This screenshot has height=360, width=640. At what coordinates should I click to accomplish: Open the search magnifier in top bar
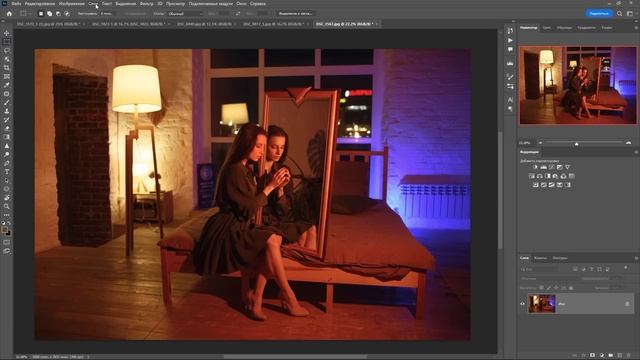click(619, 13)
